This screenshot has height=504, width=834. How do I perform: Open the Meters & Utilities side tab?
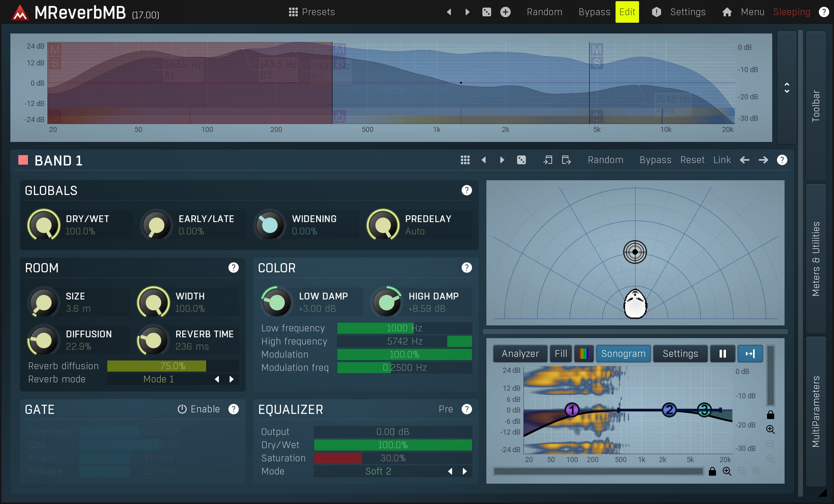pos(816,258)
